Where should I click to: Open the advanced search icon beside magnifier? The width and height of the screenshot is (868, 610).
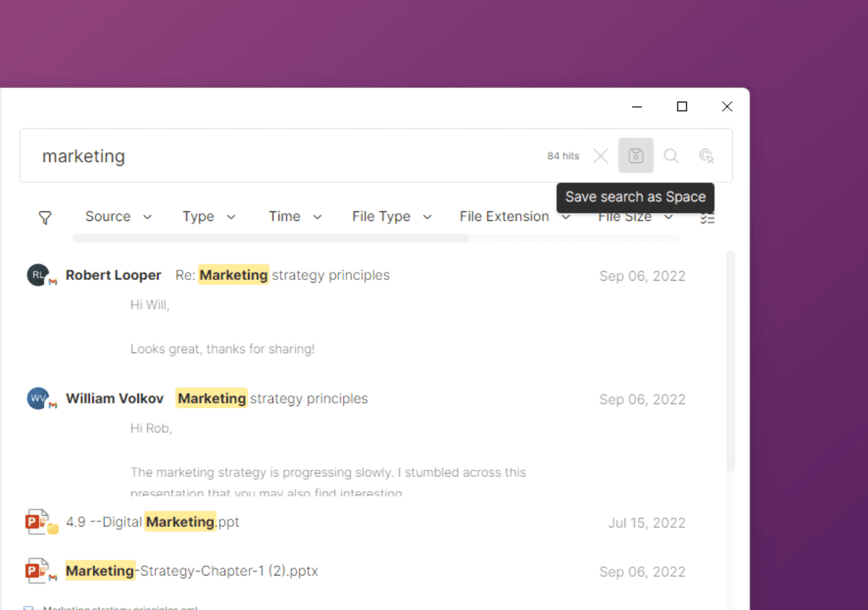click(707, 156)
